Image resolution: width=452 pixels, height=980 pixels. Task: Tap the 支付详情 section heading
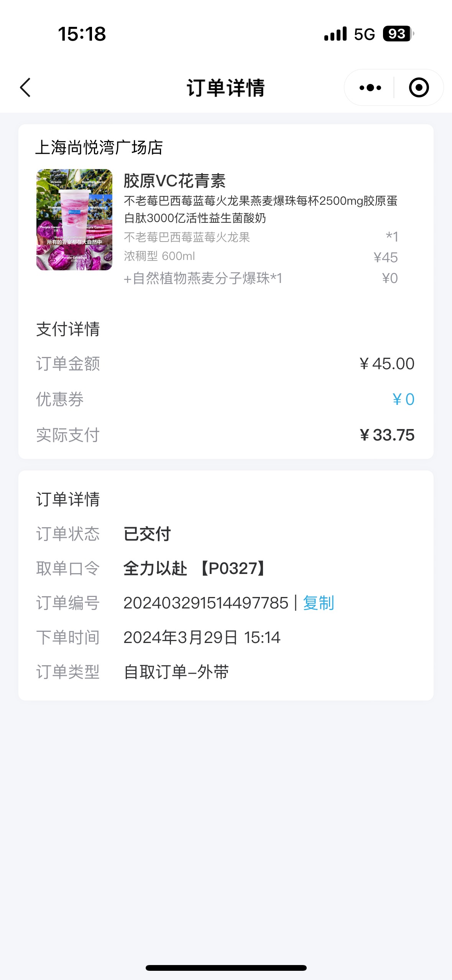pyautogui.click(x=68, y=329)
